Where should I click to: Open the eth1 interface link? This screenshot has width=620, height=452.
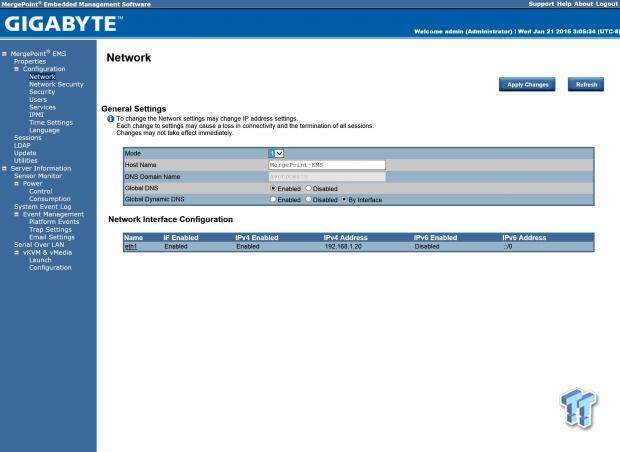click(130, 246)
